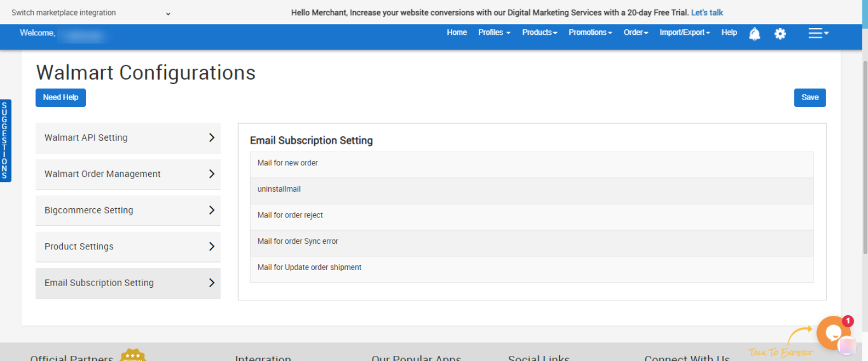Open the Suggestions side tab

click(5, 141)
